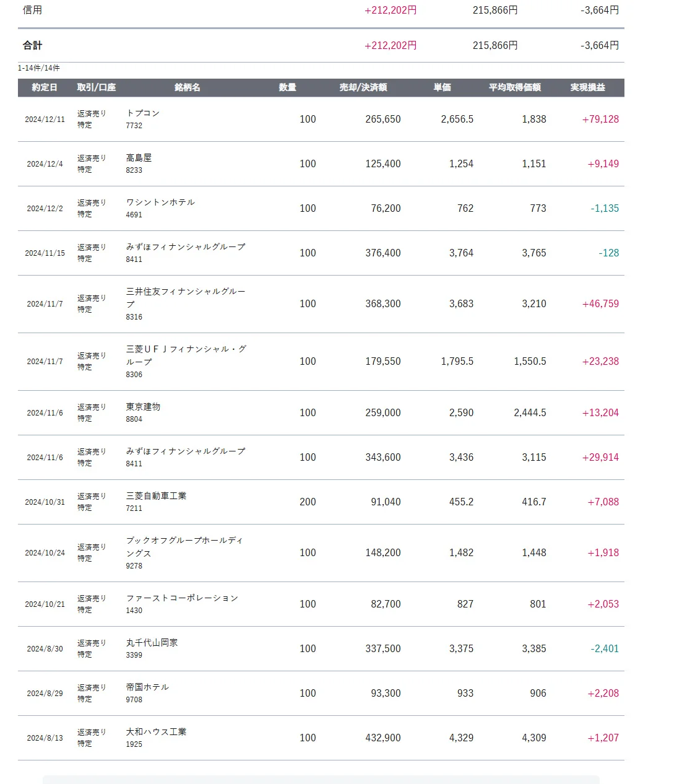Click the 銘柄名 column header
The width and height of the screenshot is (695, 784).
point(188,87)
